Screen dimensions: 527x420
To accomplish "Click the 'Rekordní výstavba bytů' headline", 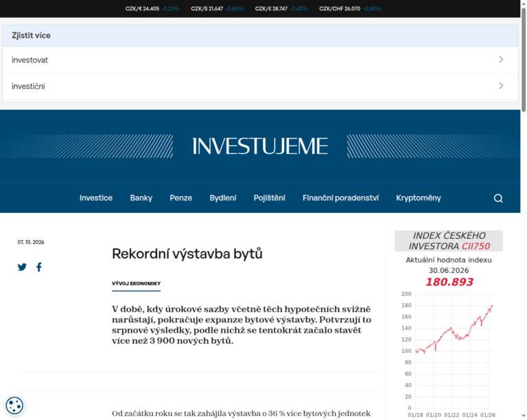I will coord(187,254).
